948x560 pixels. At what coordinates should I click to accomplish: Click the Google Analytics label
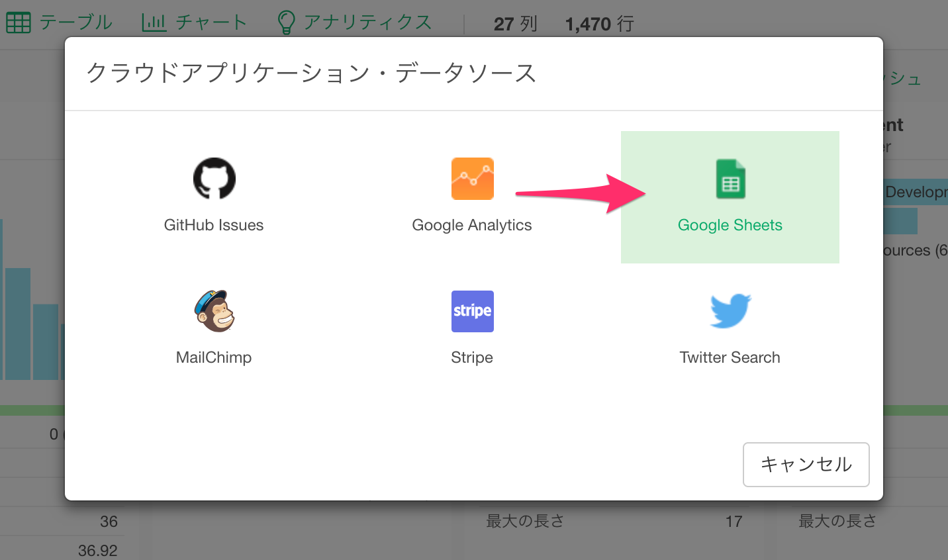point(472,225)
